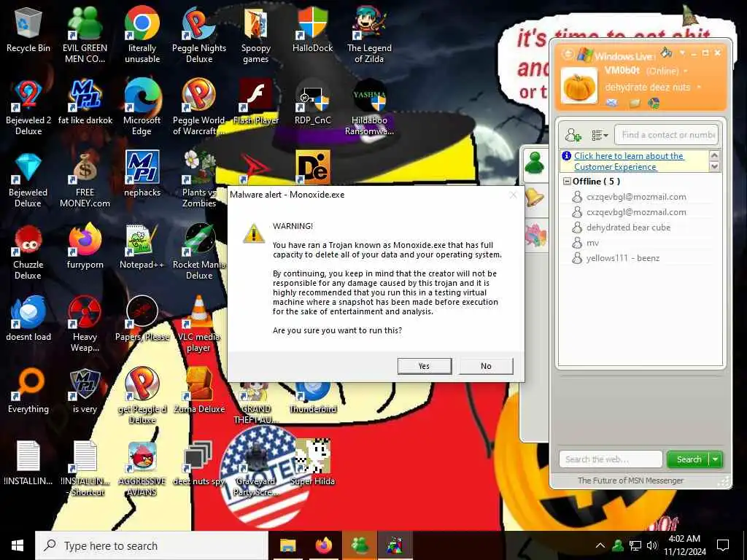Open the Super Hilda shortcut
Viewport: 747px width, 560px height.
(312, 463)
